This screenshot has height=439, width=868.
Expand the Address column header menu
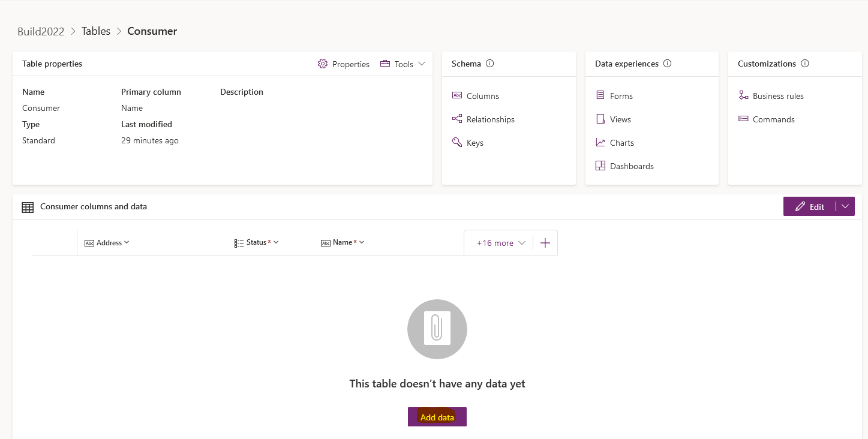click(x=127, y=242)
